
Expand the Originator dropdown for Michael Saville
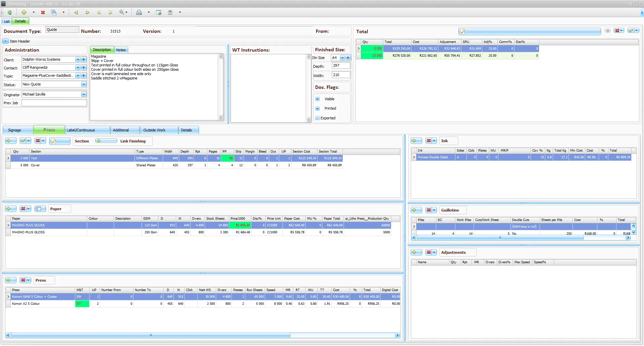[x=84, y=95]
